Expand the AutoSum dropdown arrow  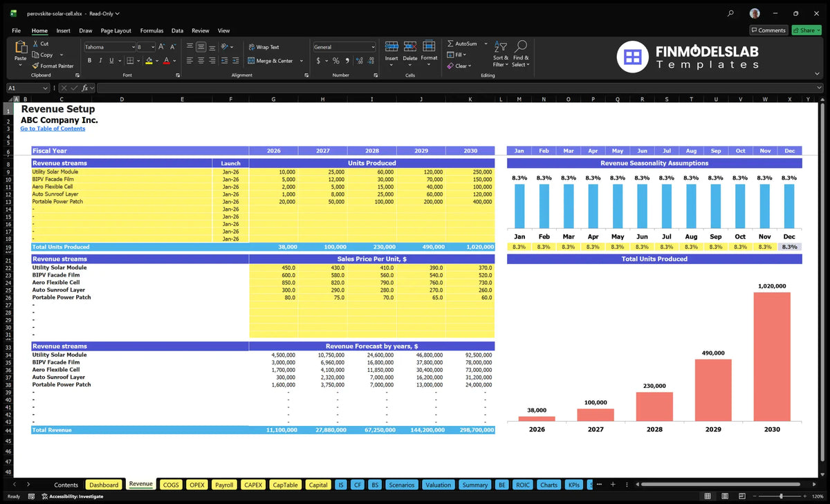pos(486,44)
